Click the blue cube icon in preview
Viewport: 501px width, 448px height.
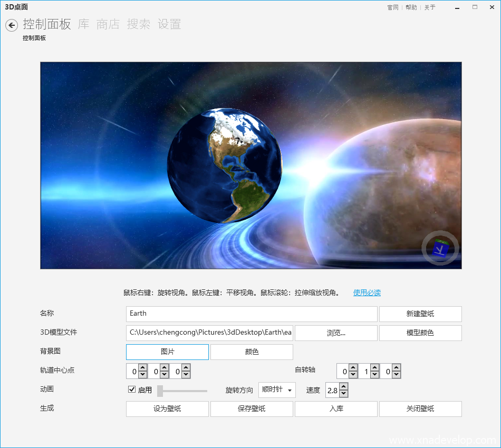(440, 248)
